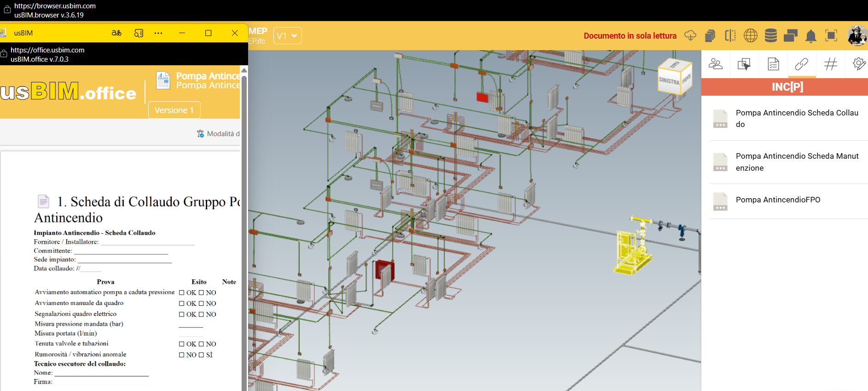The image size is (868, 391).
Task: Click the page icon beside Scheda di Collaudo heading
Action: (43, 201)
